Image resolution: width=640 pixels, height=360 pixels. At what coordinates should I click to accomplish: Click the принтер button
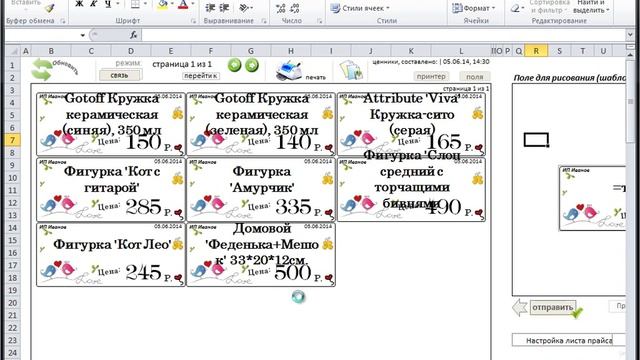point(431,76)
